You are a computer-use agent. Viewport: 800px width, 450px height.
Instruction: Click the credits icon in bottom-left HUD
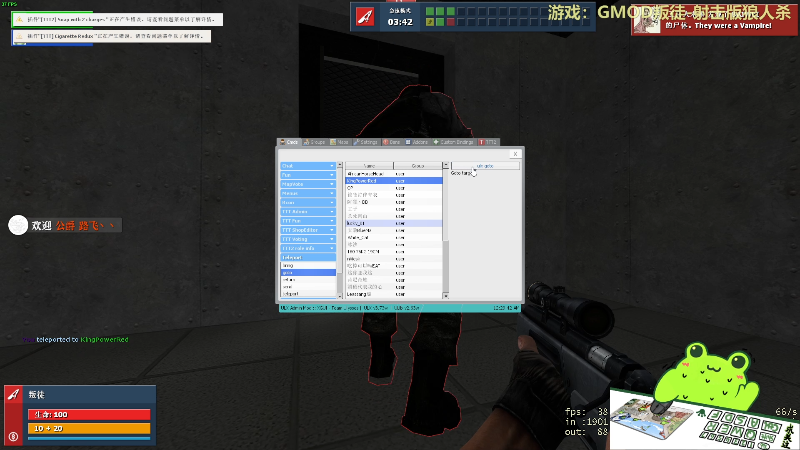[x=13, y=437]
